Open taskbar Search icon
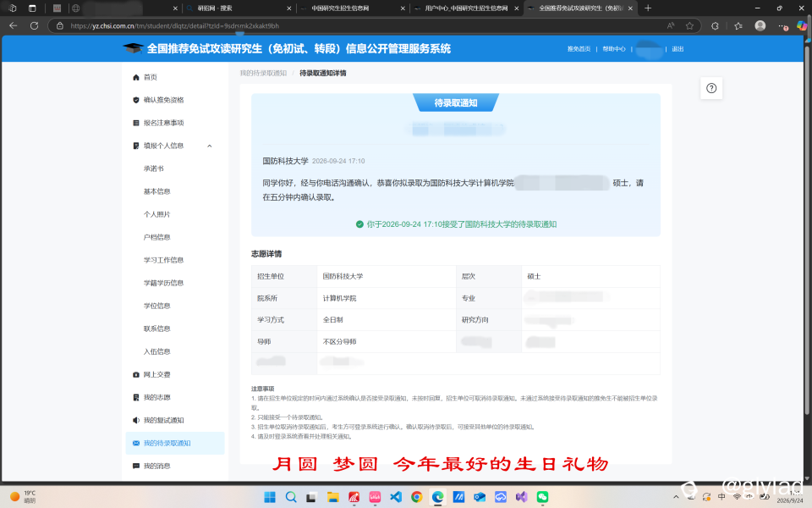The height and width of the screenshot is (508, 812). (291, 497)
